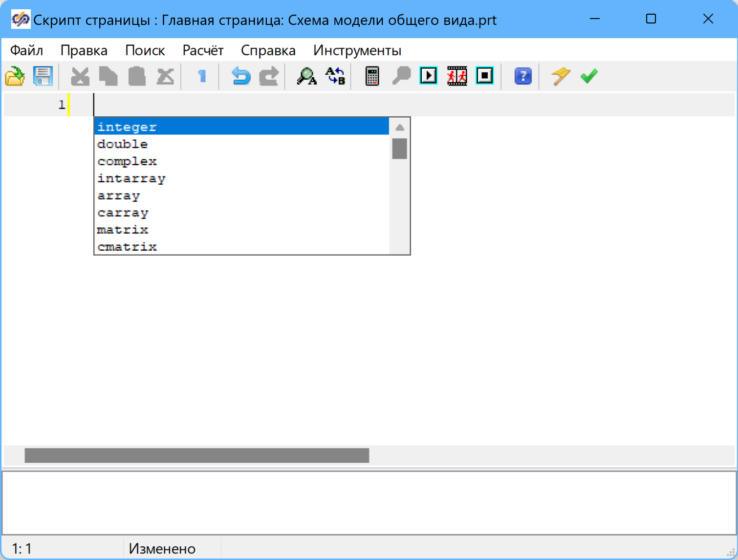This screenshot has height=560, width=738.
Task: Click the horizontal scrollbar thumb of editor
Action: coord(197,455)
